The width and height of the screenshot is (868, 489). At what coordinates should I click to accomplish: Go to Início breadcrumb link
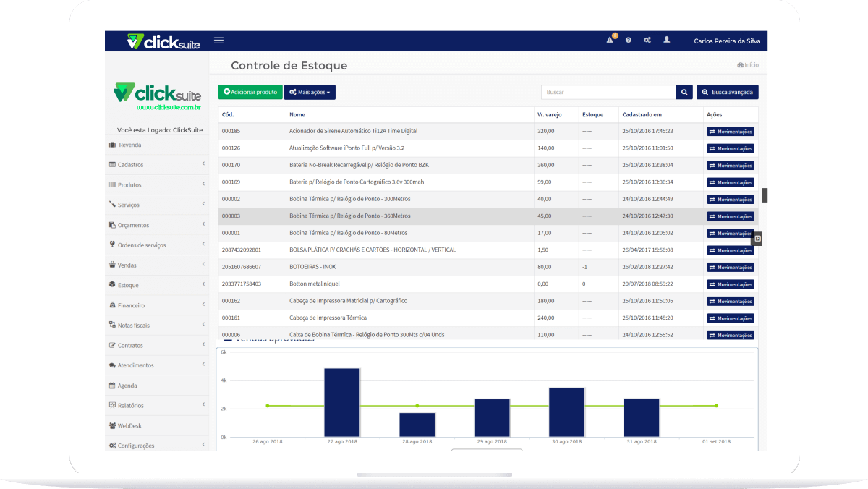(748, 65)
